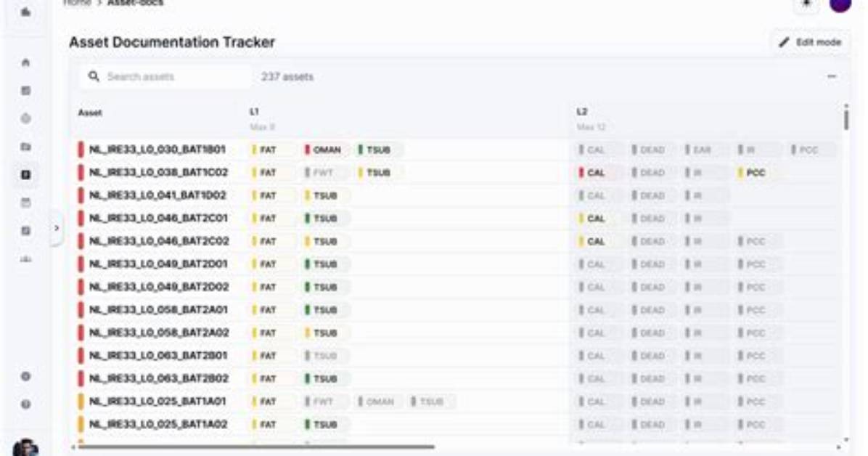Screen dimensions: 868x456
Task: Open the folder icon in the sidebar
Action: [25, 147]
